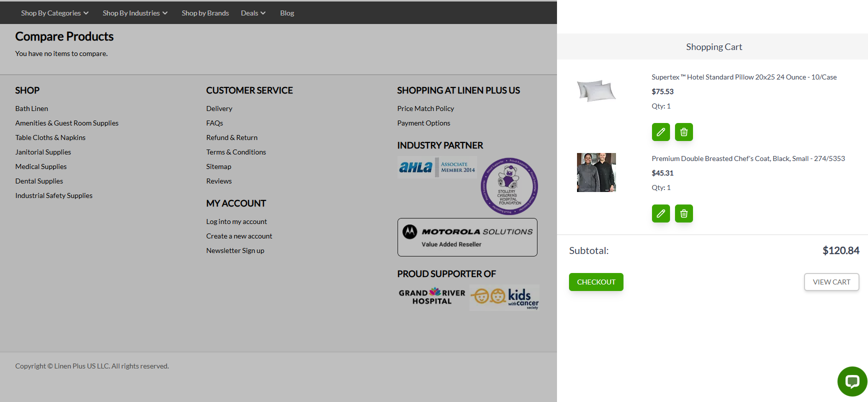This screenshot has width=868, height=402.
Task: Open the Premium Double Breasted Chef's Coat link
Action: click(x=748, y=158)
